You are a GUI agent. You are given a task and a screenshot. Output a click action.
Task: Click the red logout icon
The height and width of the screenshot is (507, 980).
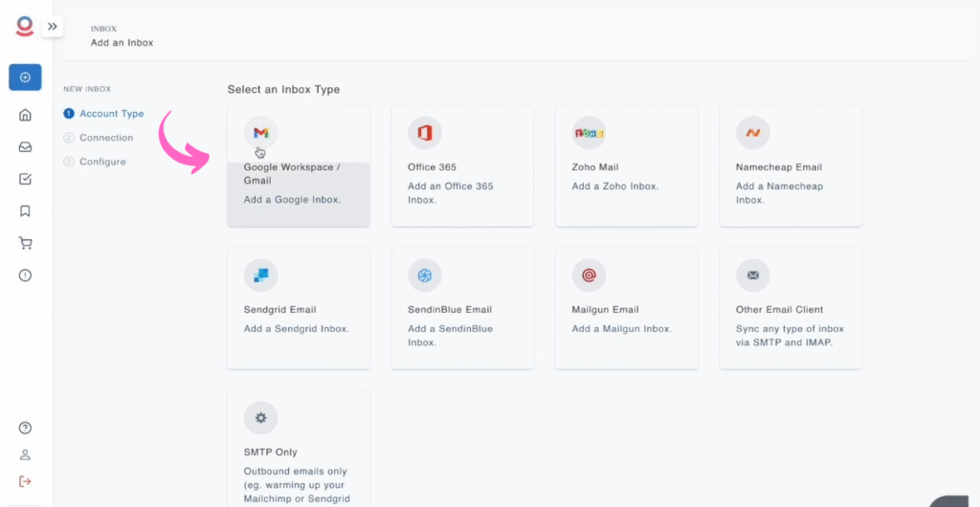click(25, 480)
